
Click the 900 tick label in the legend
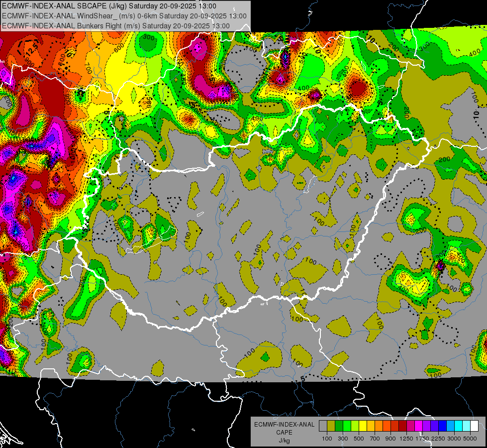tap(390, 439)
